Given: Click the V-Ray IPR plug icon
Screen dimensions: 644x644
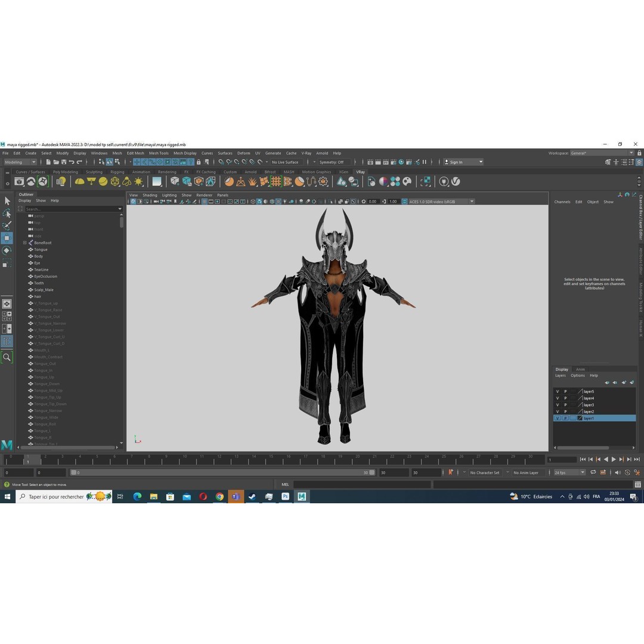Looking at the screenshot, I should point(444,181).
